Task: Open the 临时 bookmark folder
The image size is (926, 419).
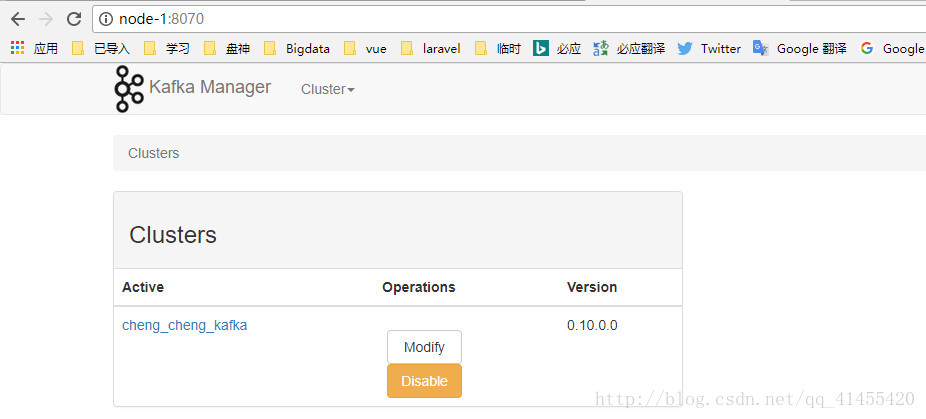Action: (x=498, y=48)
